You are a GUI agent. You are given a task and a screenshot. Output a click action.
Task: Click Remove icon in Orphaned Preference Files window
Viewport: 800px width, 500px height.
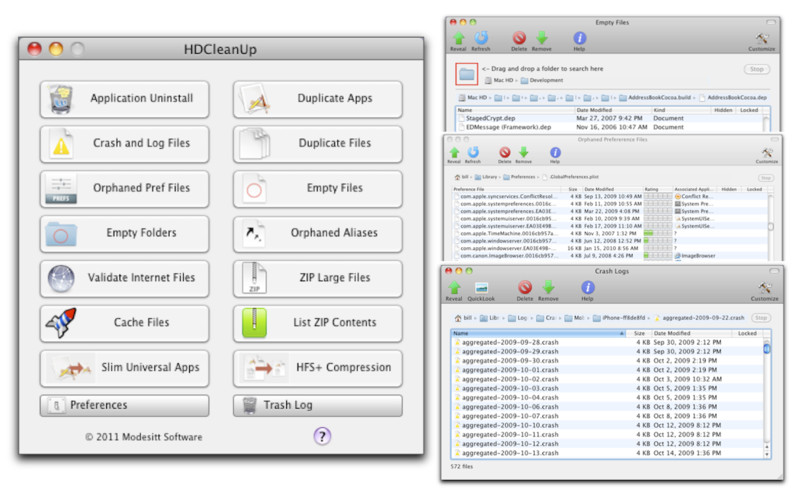pos(523,155)
